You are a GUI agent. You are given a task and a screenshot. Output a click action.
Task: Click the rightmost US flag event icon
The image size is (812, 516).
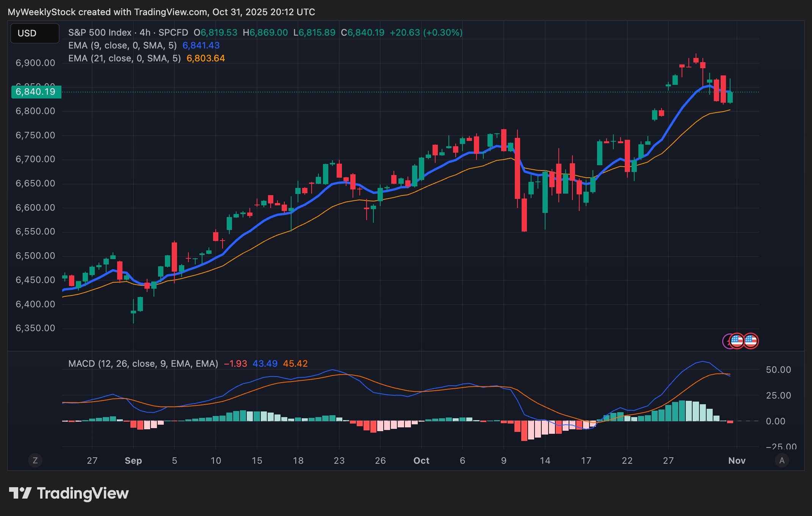(x=751, y=341)
